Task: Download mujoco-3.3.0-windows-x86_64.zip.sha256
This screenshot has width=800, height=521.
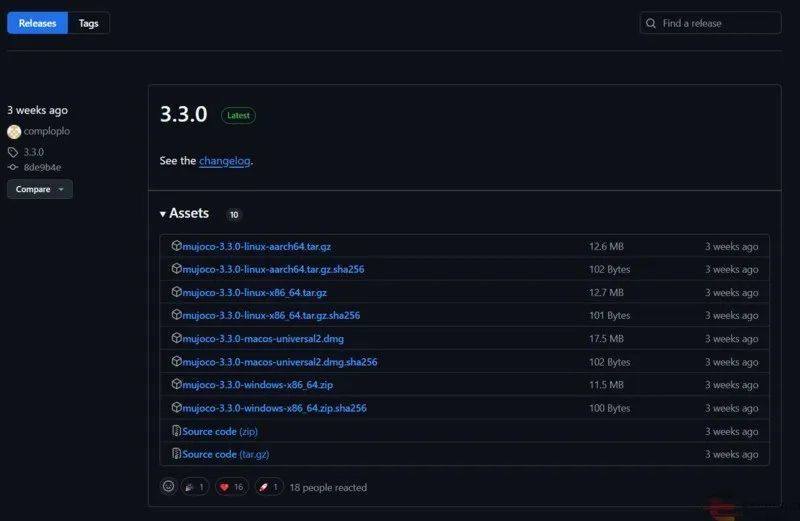Action: coord(274,408)
